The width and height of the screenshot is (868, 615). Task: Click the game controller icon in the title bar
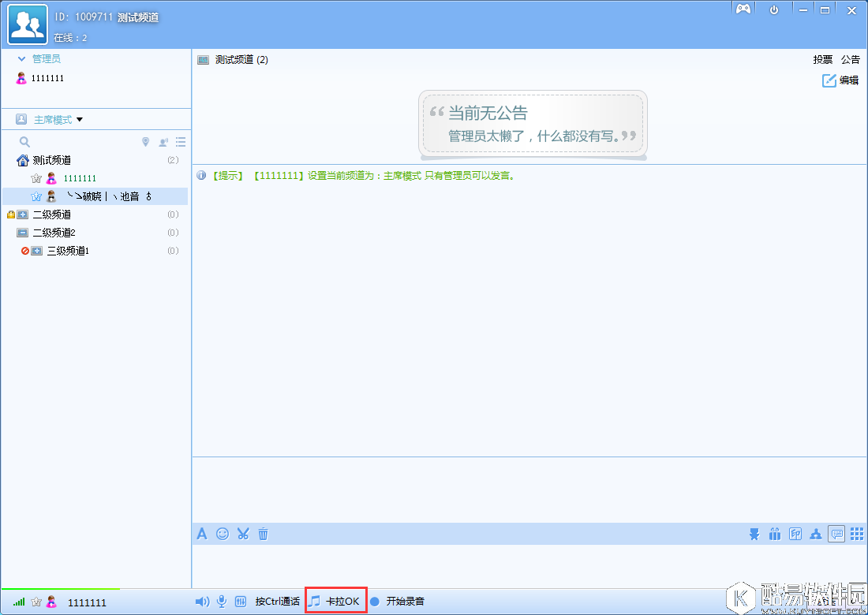coord(743,9)
